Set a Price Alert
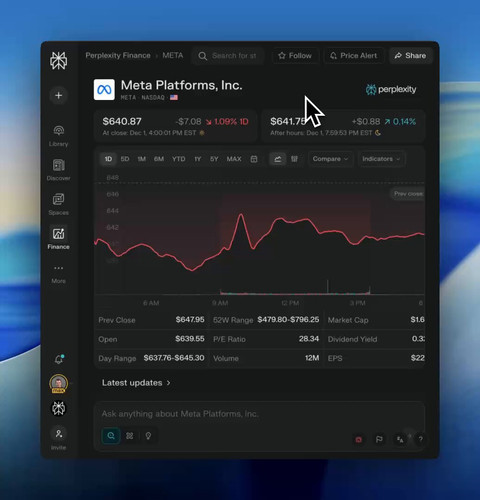The image size is (480, 500). point(354,56)
